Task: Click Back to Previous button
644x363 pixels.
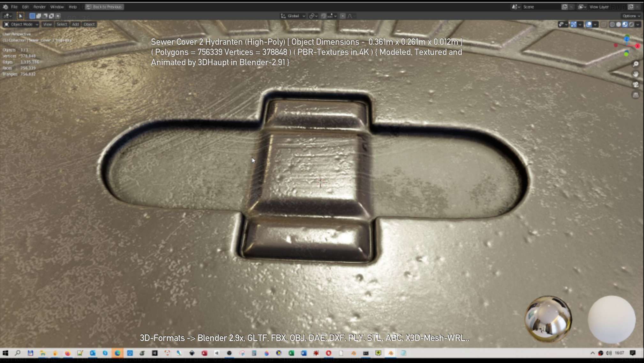Action: click(104, 7)
